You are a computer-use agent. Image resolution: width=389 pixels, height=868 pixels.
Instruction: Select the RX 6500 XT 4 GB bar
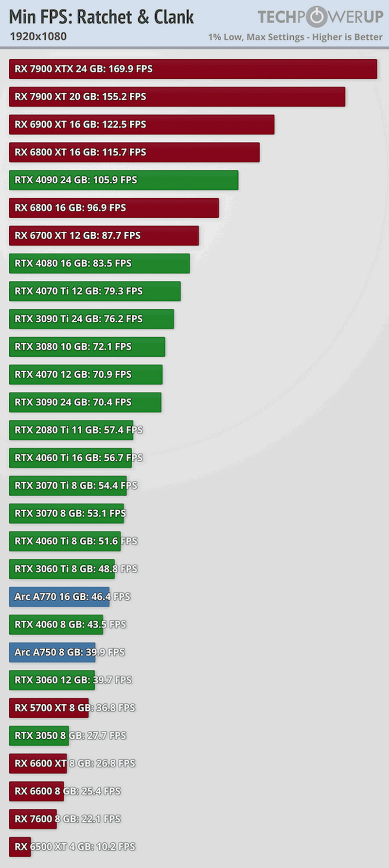[20, 847]
